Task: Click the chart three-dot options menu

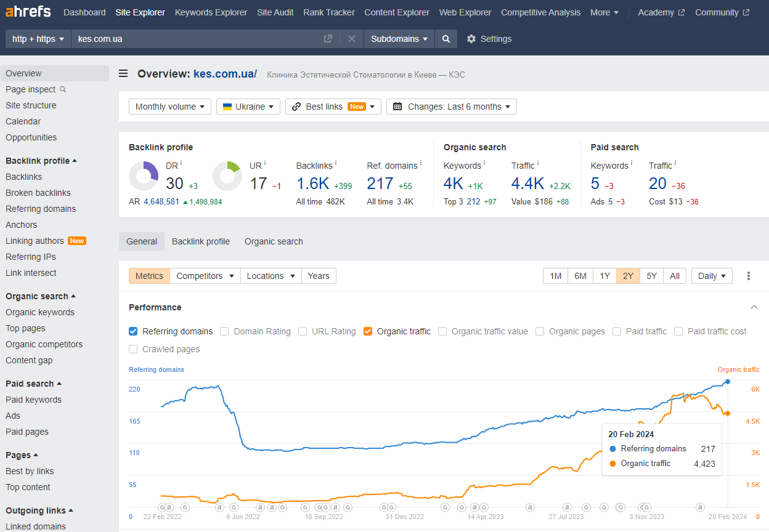Action: point(749,276)
